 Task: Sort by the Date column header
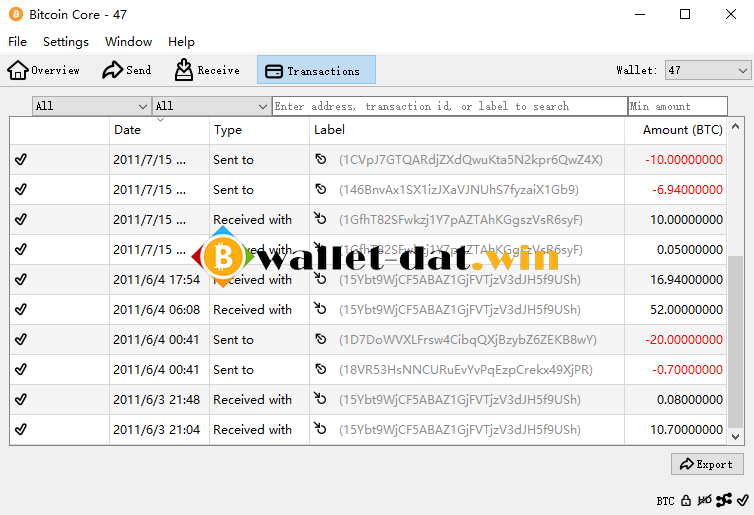point(159,130)
